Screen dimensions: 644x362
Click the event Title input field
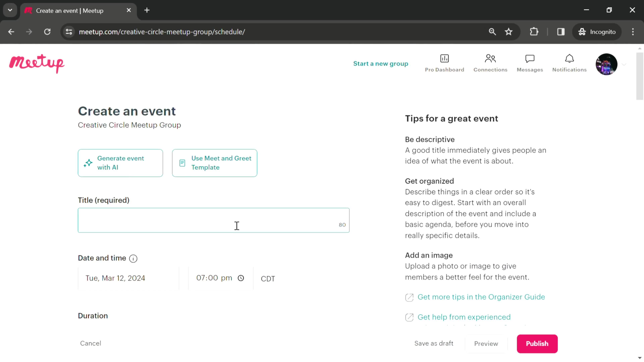(214, 220)
